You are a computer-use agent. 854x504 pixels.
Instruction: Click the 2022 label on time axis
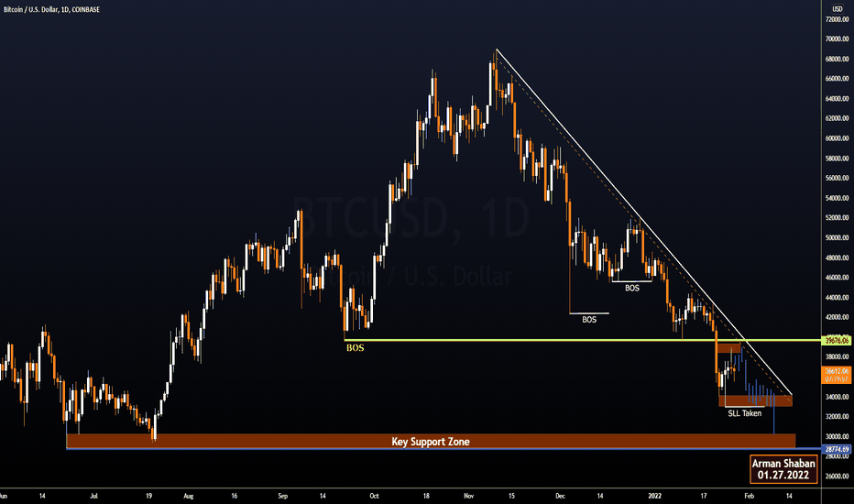[654, 496]
